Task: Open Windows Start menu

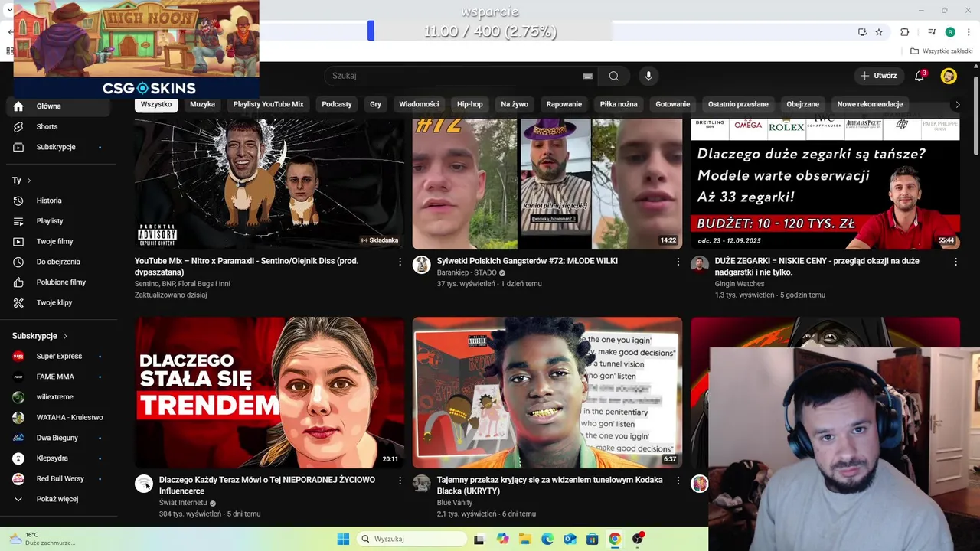Action: pos(343,539)
